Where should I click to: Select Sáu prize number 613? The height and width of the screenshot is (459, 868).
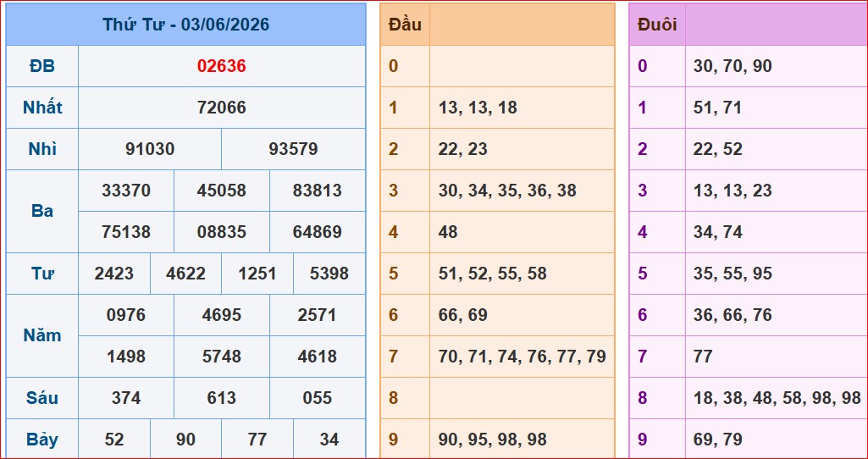click(221, 398)
